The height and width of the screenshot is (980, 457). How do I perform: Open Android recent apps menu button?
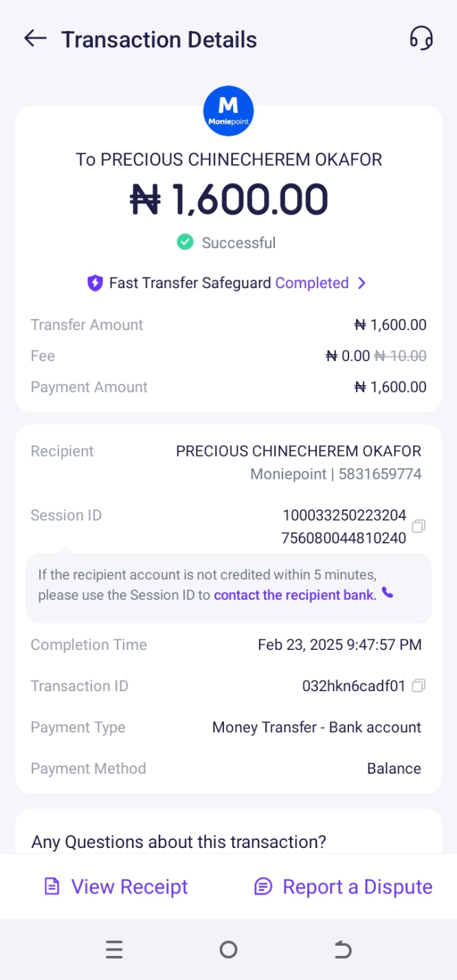coord(114,950)
